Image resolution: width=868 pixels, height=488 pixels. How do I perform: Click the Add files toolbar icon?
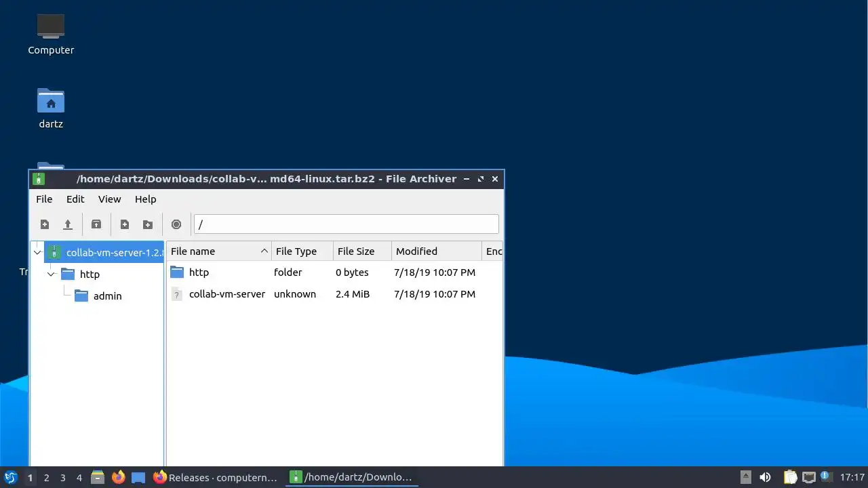click(x=125, y=224)
